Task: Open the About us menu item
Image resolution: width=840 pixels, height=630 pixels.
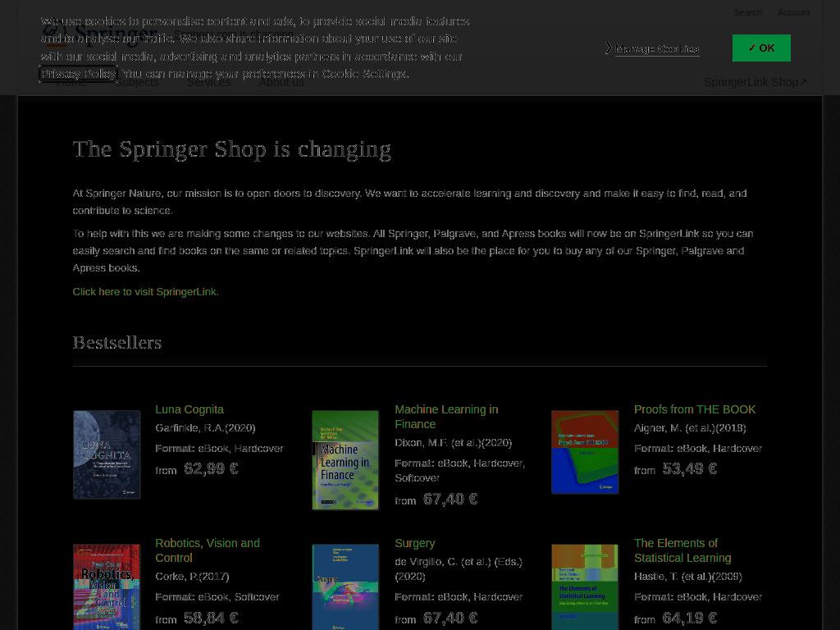Action: coord(282,83)
